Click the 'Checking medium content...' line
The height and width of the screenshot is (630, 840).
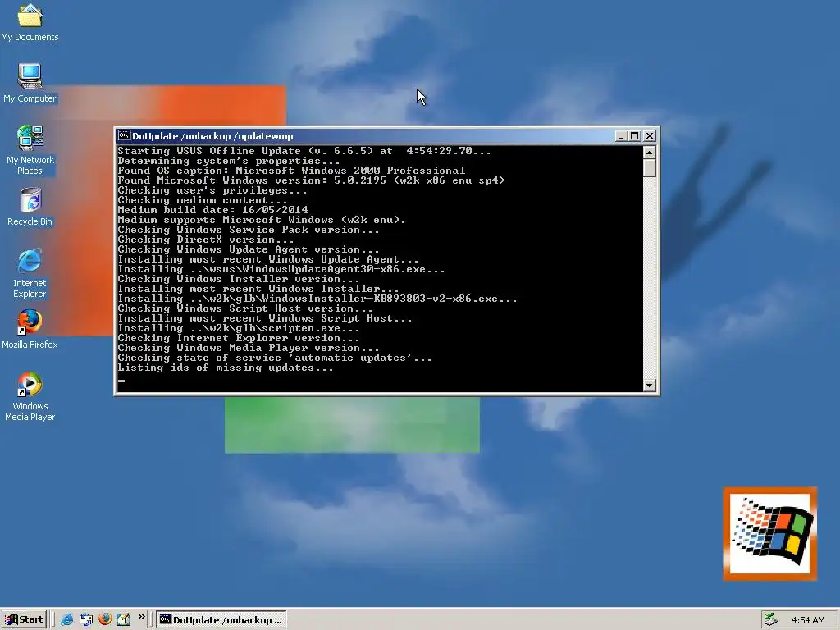[203, 200]
